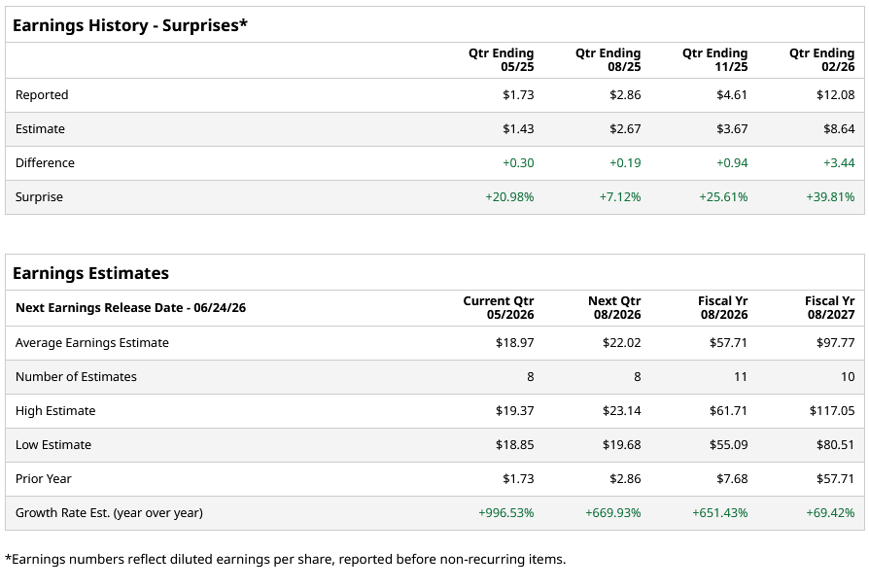The height and width of the screenshot is (588, 869).
Task: Click the Qtr Ending 02/26 column header
Action: coord(822,60)
